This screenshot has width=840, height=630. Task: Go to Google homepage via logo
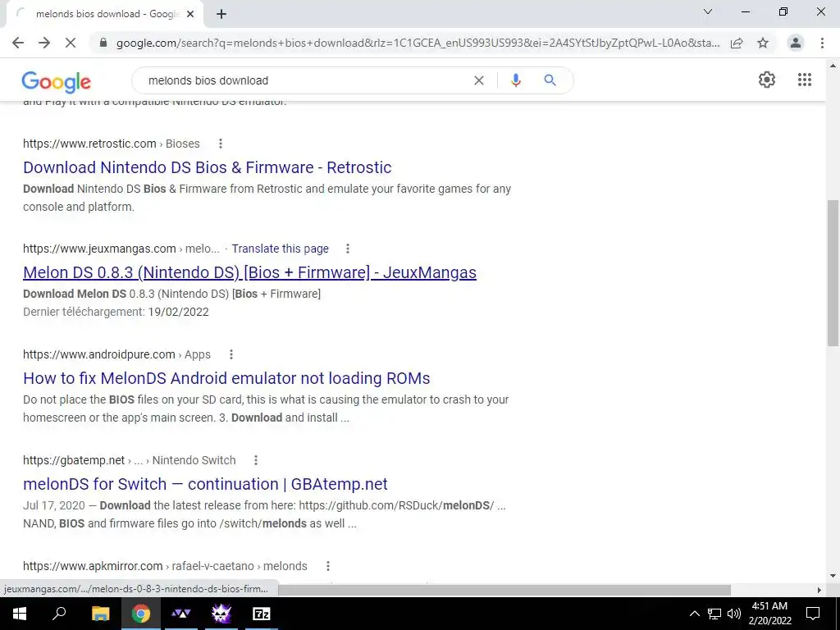click(x=57, y=82)
